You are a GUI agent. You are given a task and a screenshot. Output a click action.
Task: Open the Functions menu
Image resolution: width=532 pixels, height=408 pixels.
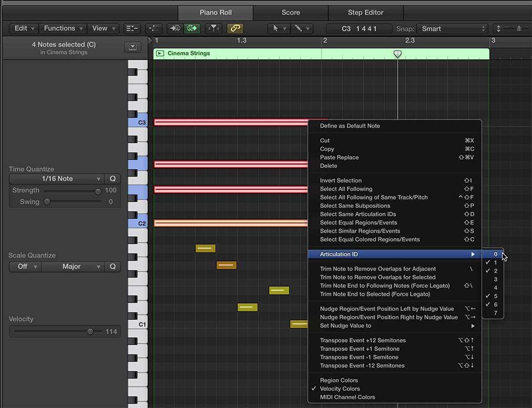63,28
